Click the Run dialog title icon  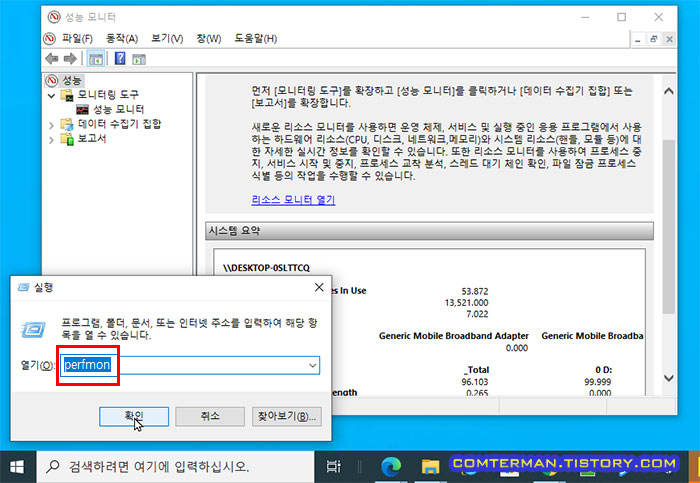click(x=23, y=287)
